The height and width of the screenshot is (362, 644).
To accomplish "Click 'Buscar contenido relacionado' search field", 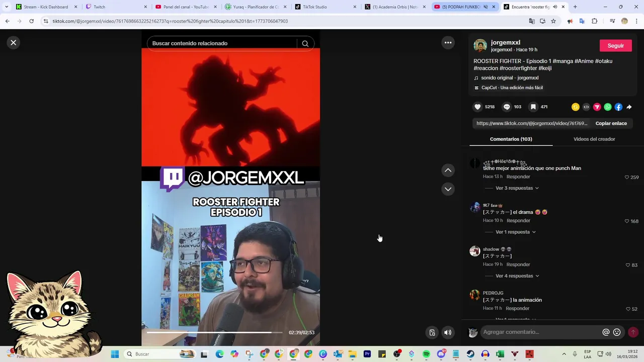I will 221,43.
